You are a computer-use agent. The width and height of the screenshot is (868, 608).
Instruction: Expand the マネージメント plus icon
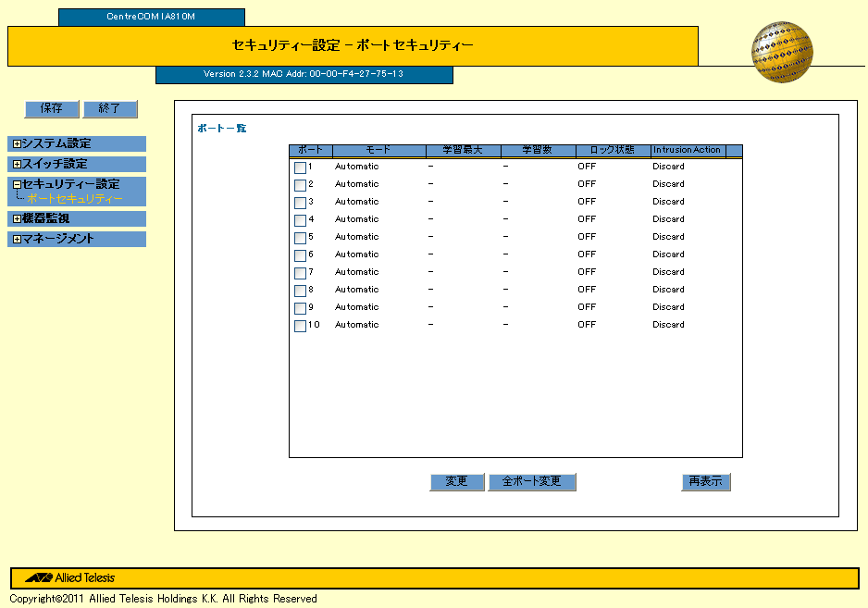coord(17,239)
